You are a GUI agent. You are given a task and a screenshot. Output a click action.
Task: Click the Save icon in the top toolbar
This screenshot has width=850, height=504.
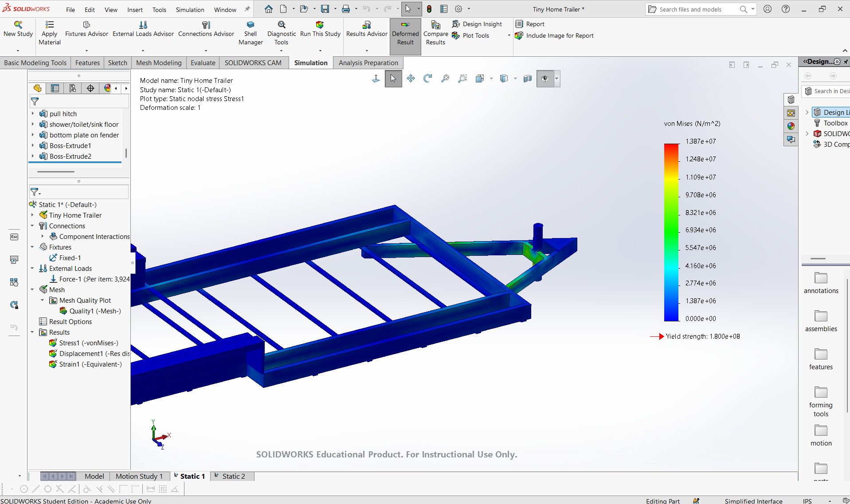pyautogui.click(x=325, y=9)
